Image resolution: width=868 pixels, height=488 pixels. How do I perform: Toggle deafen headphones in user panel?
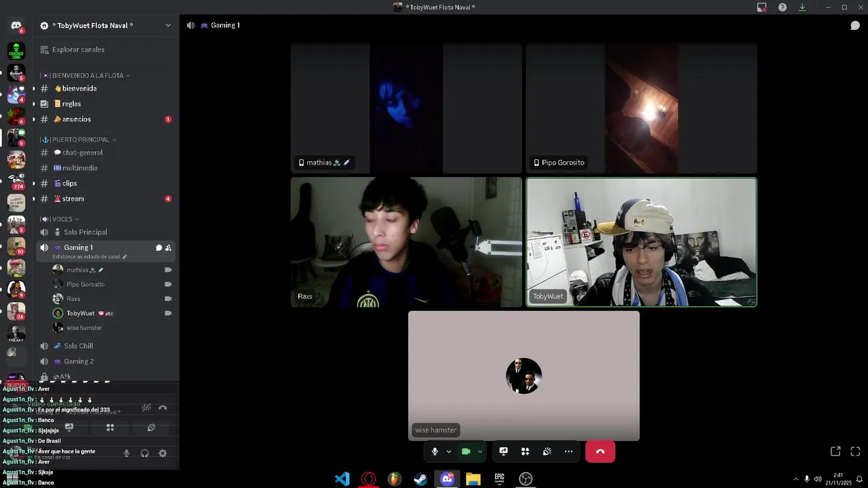[144, 453]
